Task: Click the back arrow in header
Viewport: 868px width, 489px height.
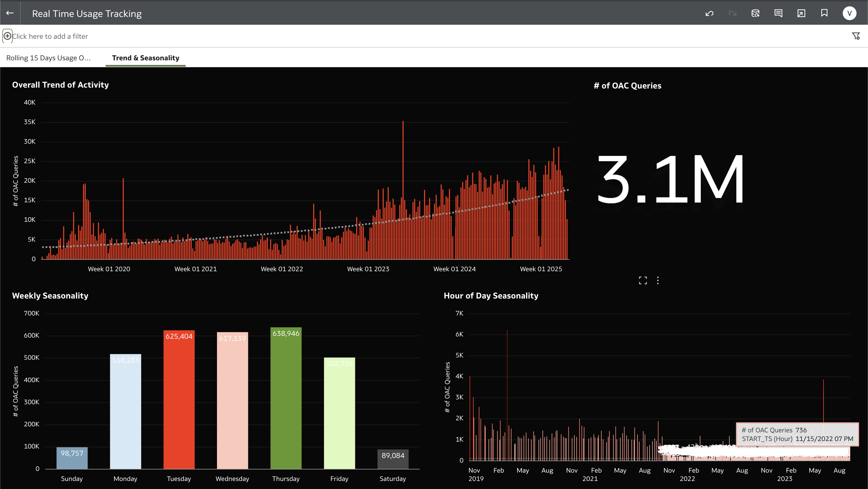Action: coord(10,13)
